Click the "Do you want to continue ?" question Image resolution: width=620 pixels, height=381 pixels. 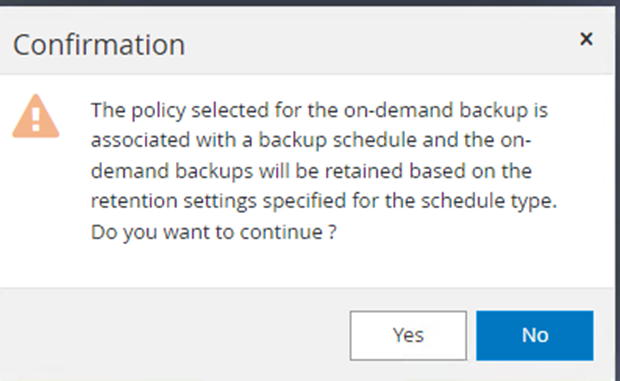[x=214, y=232]
